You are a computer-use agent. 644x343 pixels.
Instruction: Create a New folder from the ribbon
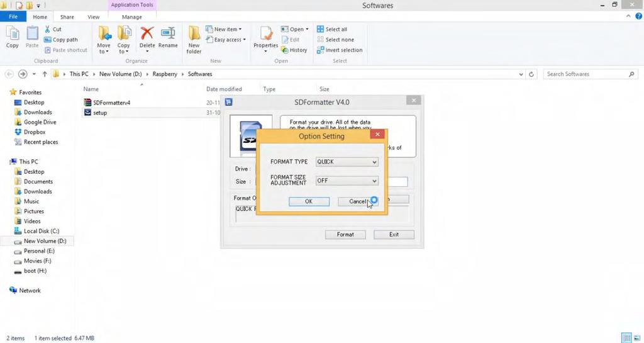click(194, 40)
